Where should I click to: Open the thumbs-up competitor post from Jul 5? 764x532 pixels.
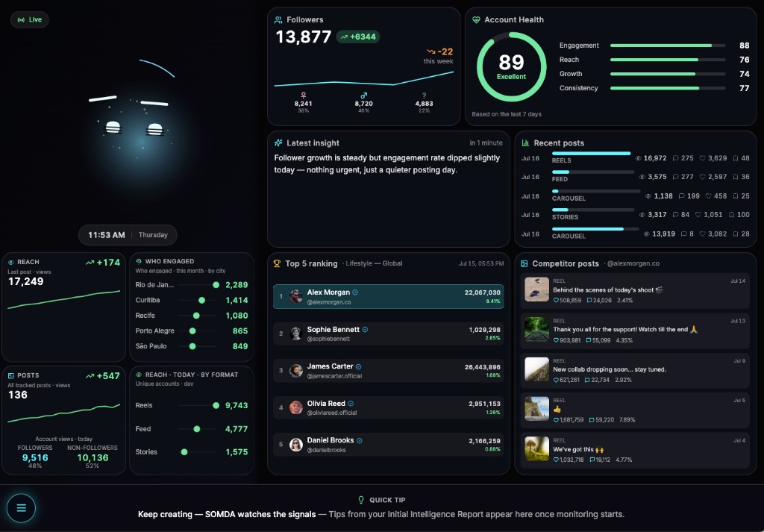click(634, 410)
